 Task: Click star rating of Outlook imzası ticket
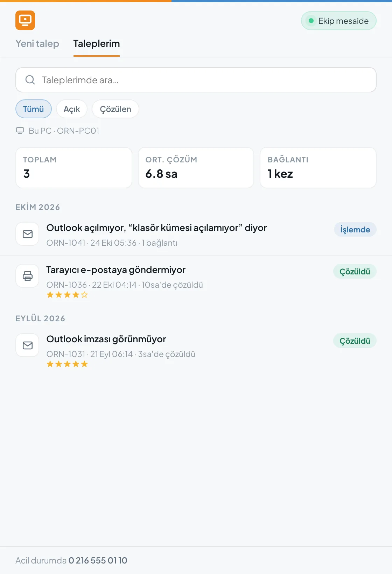point(67,364)
